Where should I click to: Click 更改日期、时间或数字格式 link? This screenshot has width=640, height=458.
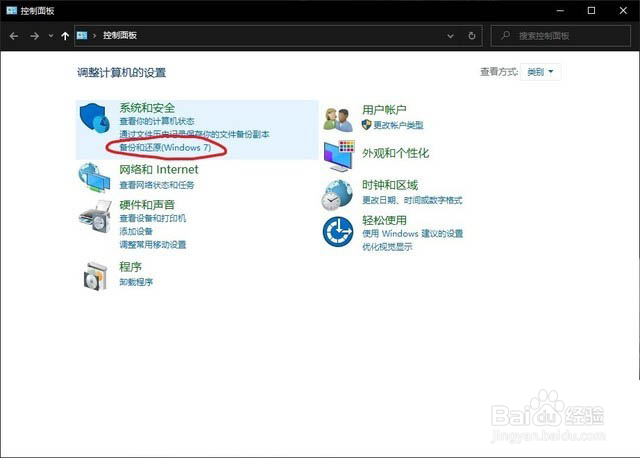412,200
